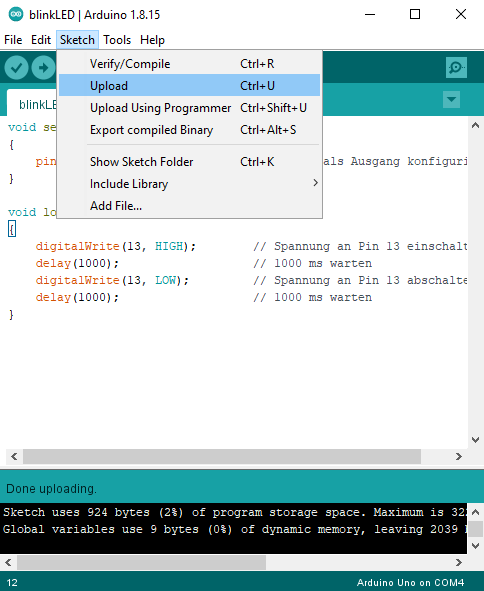The image size is (484, 591).
Task: Open the File menu
Action: (x=13, y=40)
